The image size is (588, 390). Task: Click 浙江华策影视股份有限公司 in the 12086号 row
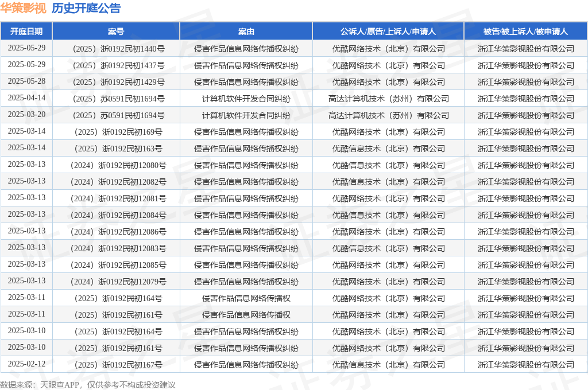(526, 232)
